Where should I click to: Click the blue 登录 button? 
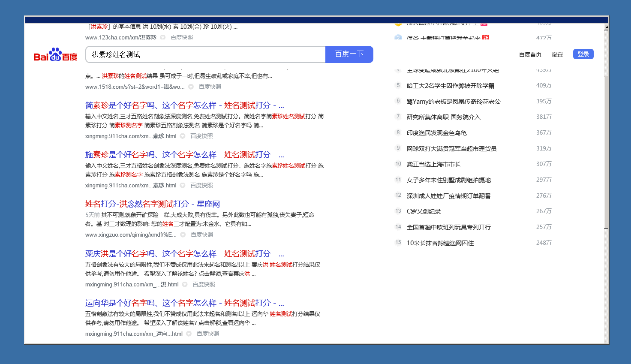click(x=583, y=54)
